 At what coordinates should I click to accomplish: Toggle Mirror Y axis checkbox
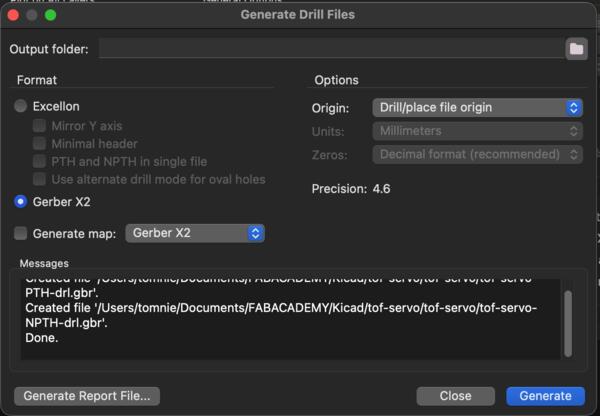[39, 126]
